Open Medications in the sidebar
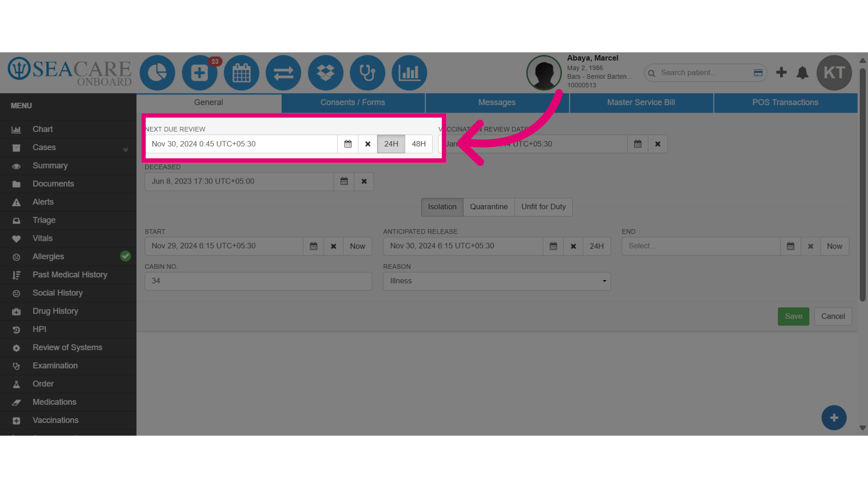 (68, 402)
